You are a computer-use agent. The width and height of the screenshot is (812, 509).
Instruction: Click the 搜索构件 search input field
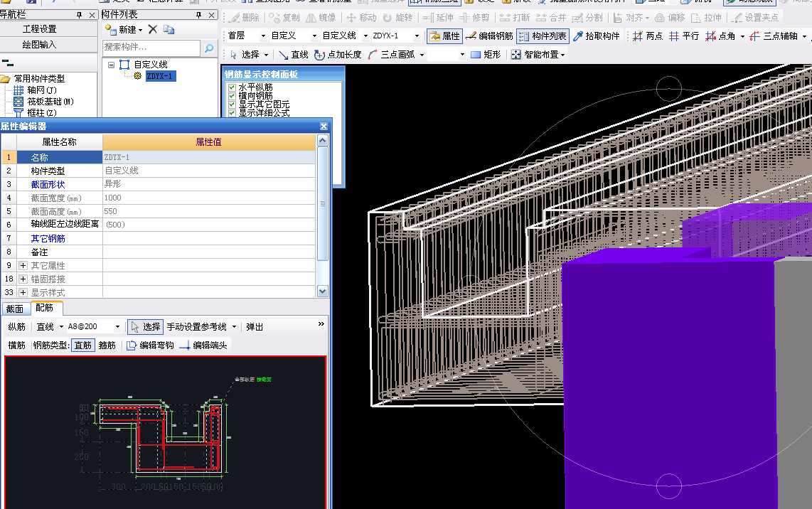[151, 48]
